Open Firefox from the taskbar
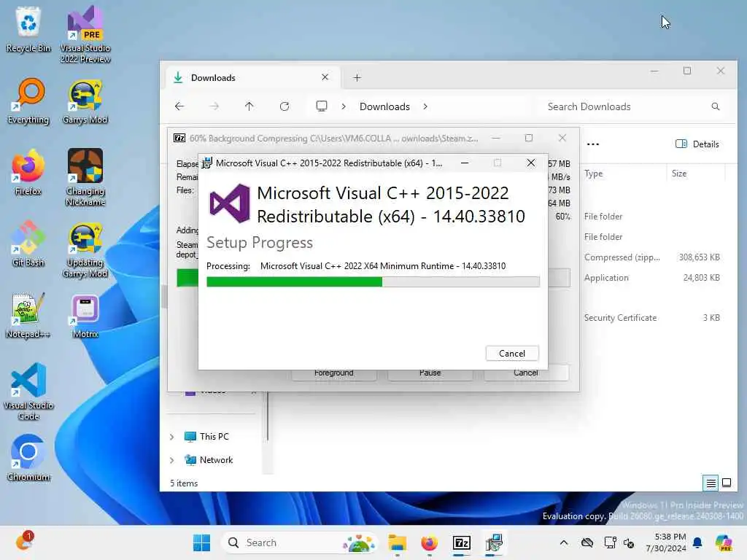The image size is (747, 560). click(x=429, y=542)
